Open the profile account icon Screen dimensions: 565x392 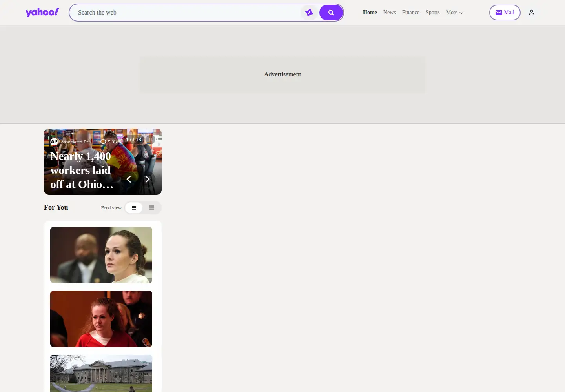tap(532, 13)
